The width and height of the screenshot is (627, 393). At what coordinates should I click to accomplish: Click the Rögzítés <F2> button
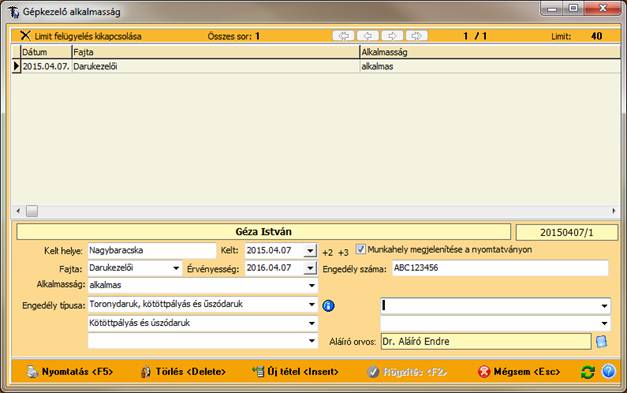point(407,372)
